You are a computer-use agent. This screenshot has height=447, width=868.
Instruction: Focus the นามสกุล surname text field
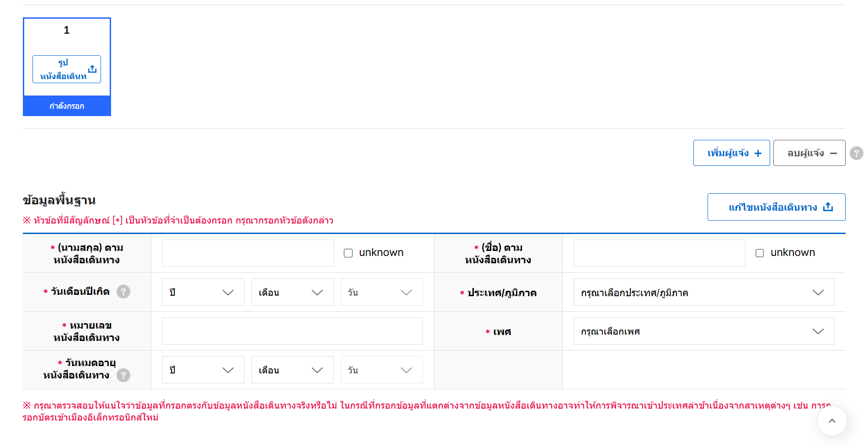click(x=248, y=253)
